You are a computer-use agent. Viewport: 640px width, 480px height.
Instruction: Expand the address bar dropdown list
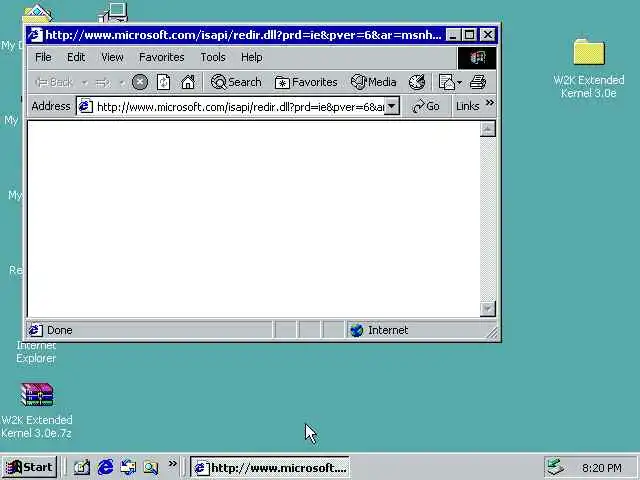[x=391, y=107]
